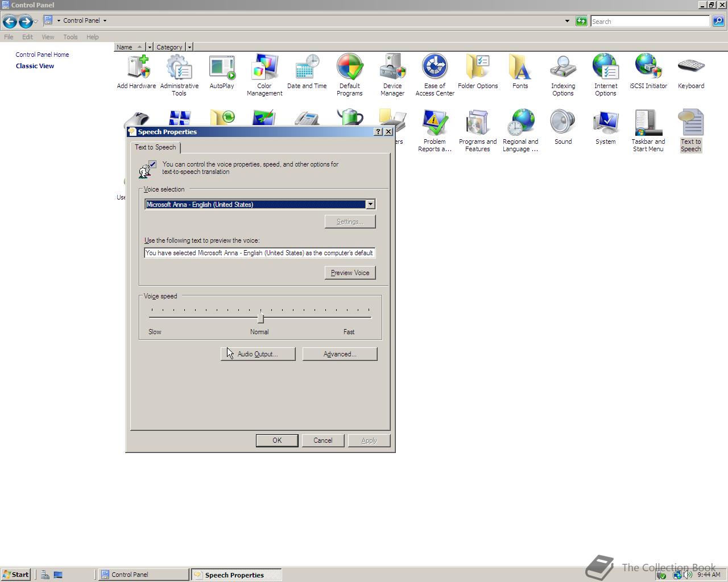Select the Text to Speech tab

155,147
